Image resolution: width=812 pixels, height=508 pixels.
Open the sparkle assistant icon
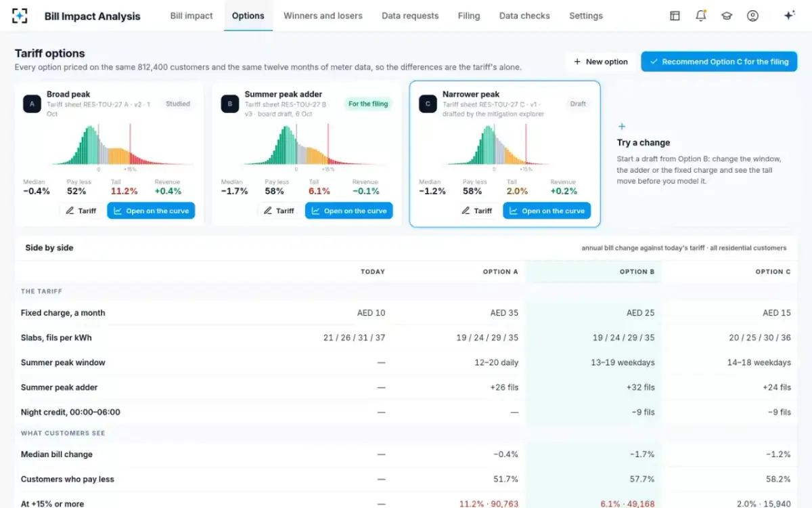coord(789,16)
